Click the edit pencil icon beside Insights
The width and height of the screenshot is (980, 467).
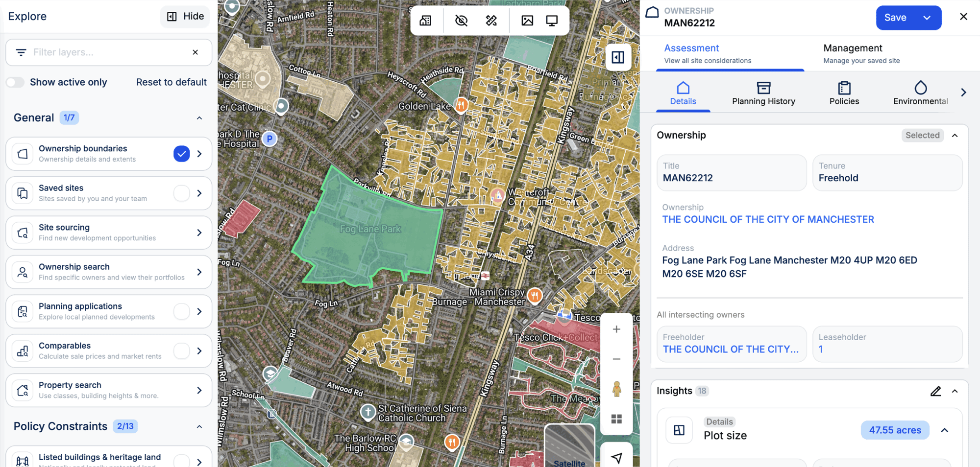click(935, 391)
